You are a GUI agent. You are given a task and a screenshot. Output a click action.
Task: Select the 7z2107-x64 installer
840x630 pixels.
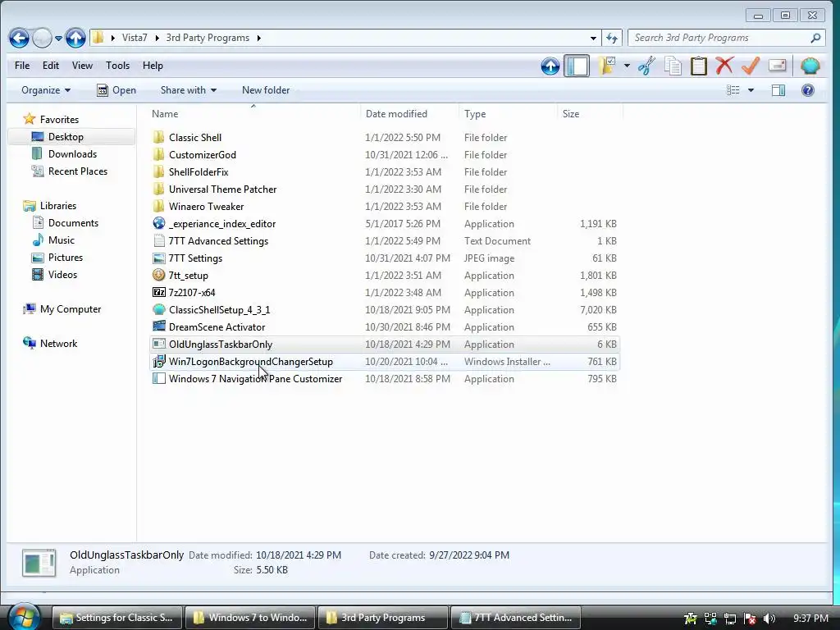pyautogui.click(x=385, y=293)
